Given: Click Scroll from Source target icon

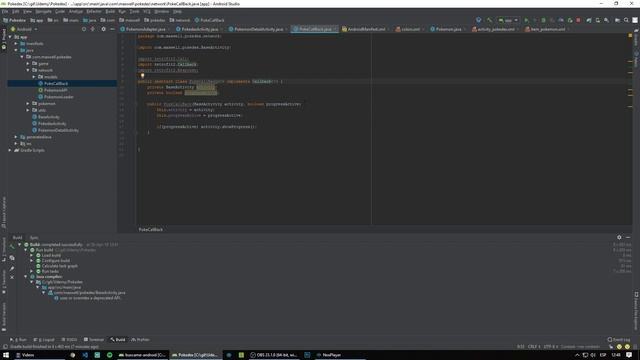Looking at the screenshot, I should 84,29.
